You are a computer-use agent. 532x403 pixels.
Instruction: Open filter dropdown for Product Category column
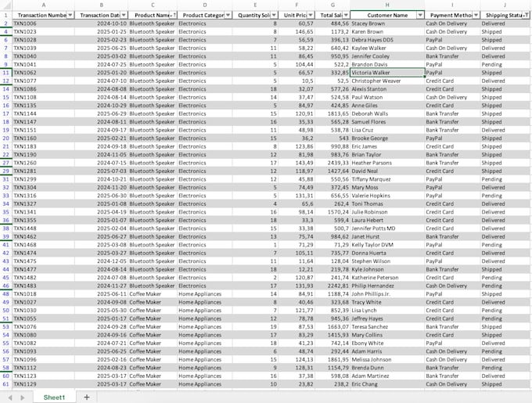[228, 15]
